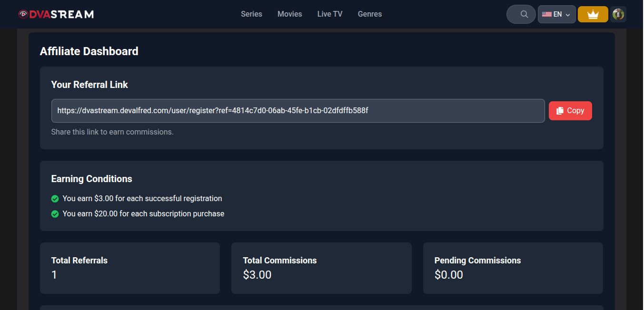The height and width of the screenshot is (310, 644).
Task: Open the Movies section
Action: pyautogui.click(x=289, y=14)
